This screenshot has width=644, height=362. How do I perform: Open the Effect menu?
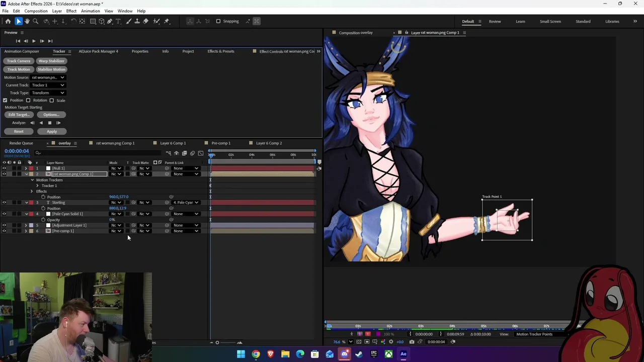pyautogui.click(x=71, y=11)
